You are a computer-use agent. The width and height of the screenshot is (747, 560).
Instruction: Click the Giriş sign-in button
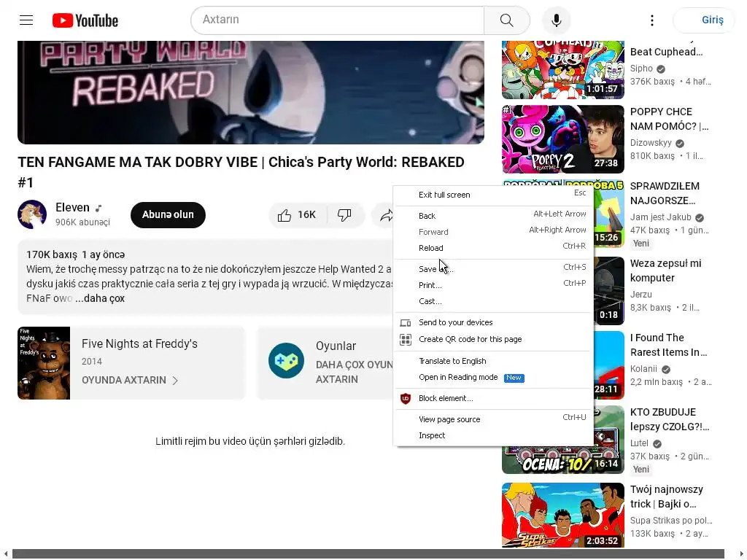[x=704, y=20]
